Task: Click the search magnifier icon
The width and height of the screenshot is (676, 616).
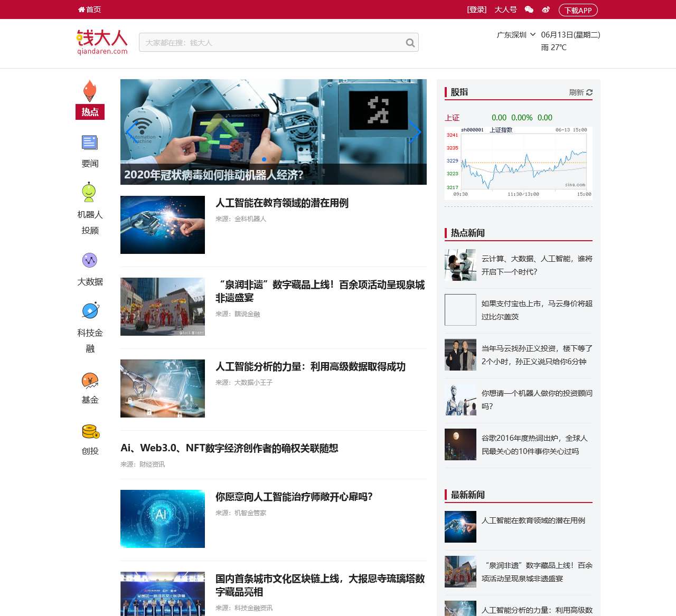Action: [410, 43]
